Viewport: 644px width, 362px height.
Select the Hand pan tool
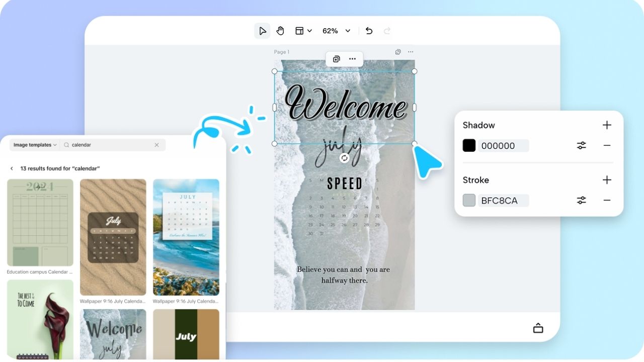[280, 31]
